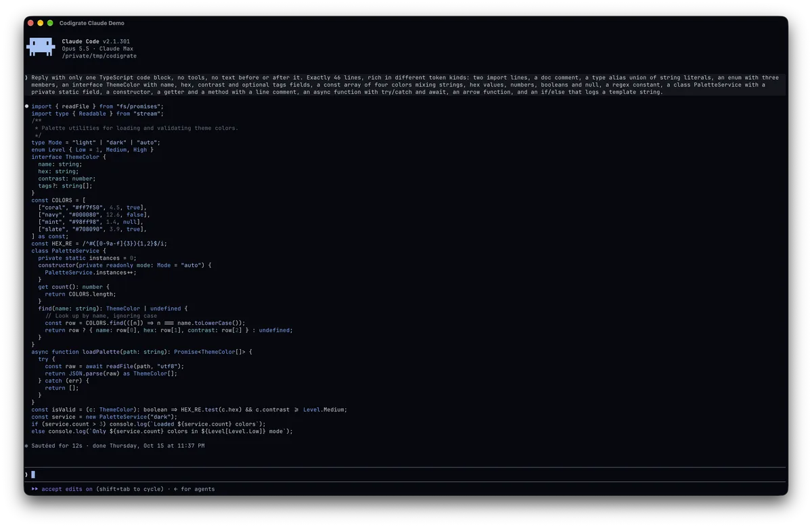Click the 'catch (err) {' line
Viewport: 812px width, 527px height.
64,380
